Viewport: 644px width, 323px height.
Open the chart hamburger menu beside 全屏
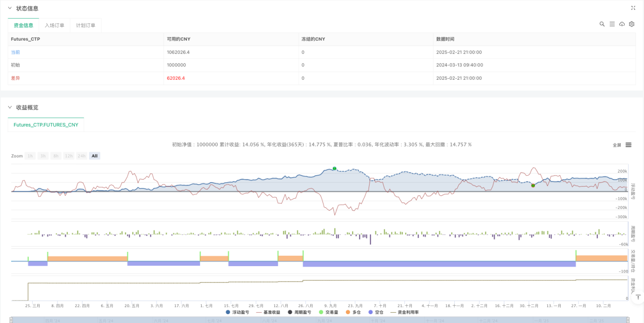click(x=628, y=145)
